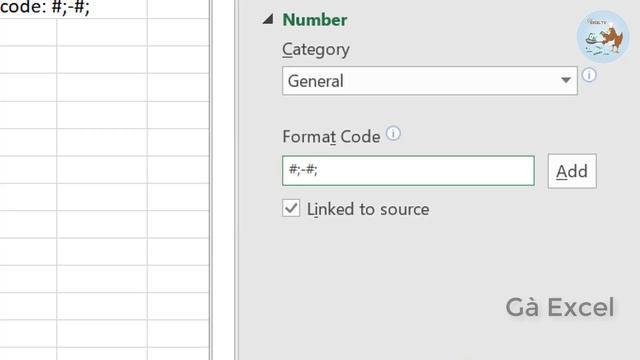Click the info icon next to Format Code
This screenshot has width=640, height=360.
click(393, 133)
